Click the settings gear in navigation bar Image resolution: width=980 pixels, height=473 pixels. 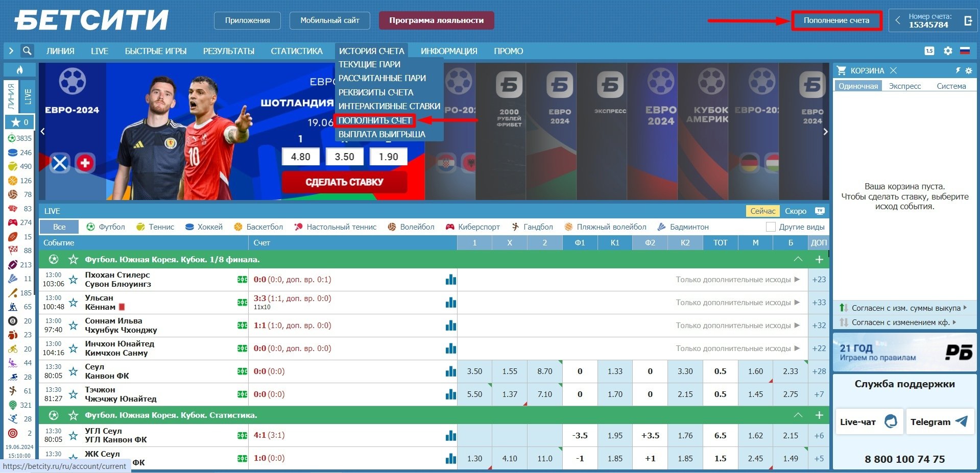948,51
